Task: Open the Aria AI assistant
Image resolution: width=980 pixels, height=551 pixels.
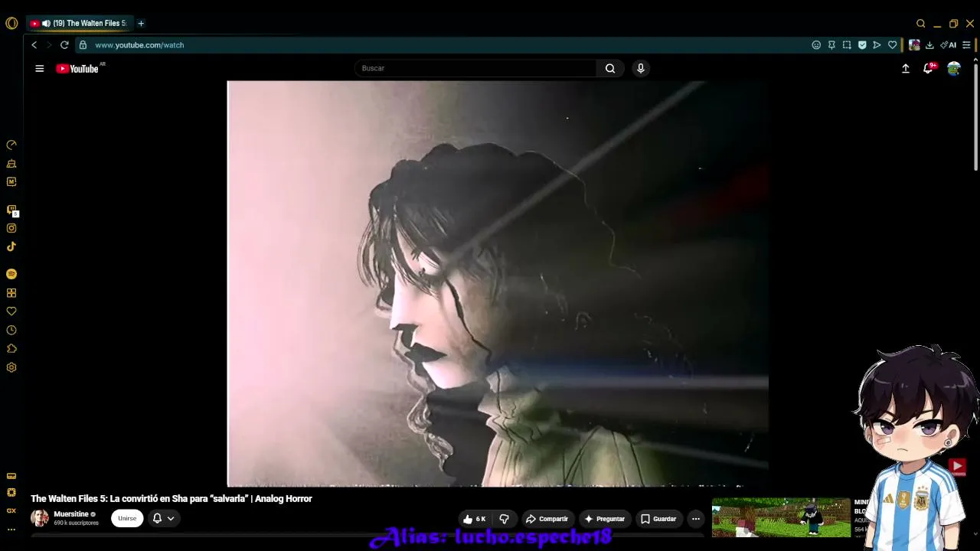Action: pos(949,45)
